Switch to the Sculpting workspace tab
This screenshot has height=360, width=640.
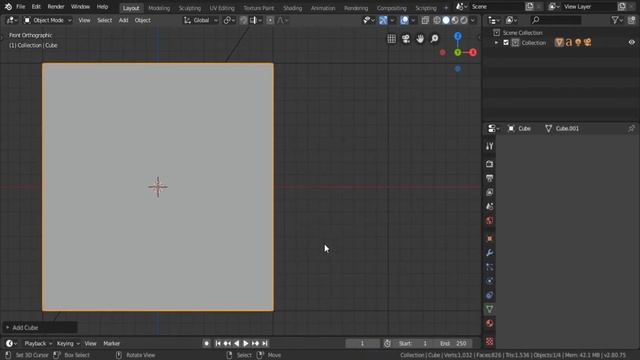(x=190, y=8)
